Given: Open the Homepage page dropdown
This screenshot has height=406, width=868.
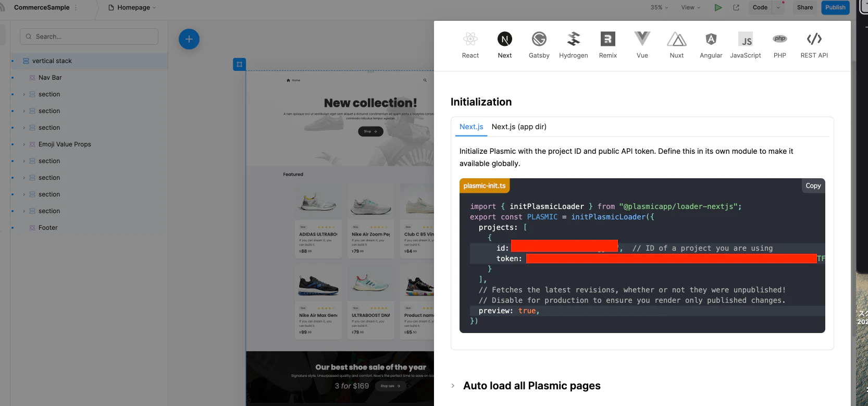Looking at the screenshot, I should click(x=132, y=7).
